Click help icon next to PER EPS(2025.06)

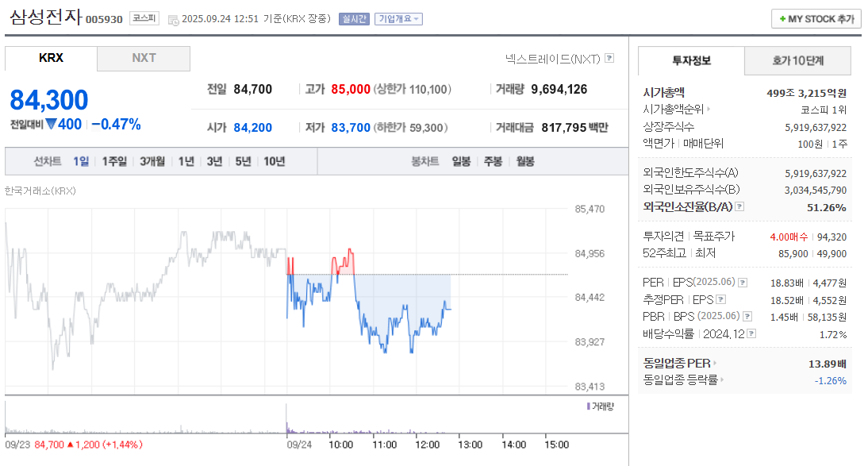(743, 282)
